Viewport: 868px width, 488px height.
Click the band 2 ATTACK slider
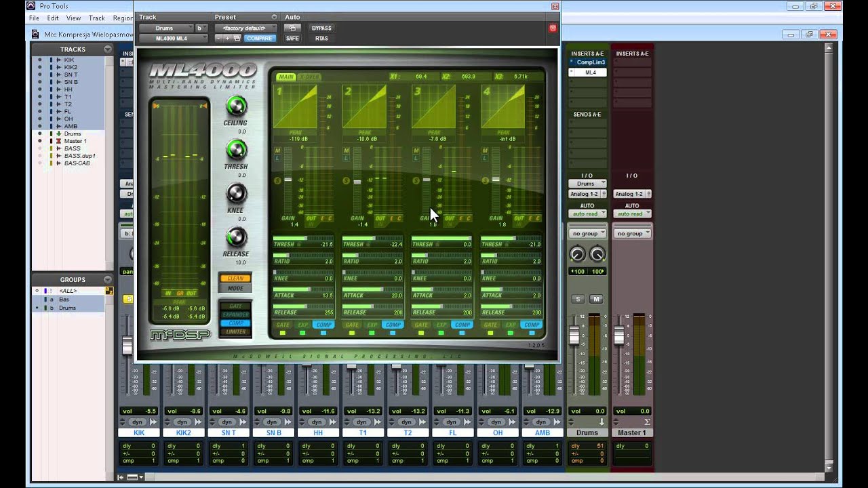[372, 289]
